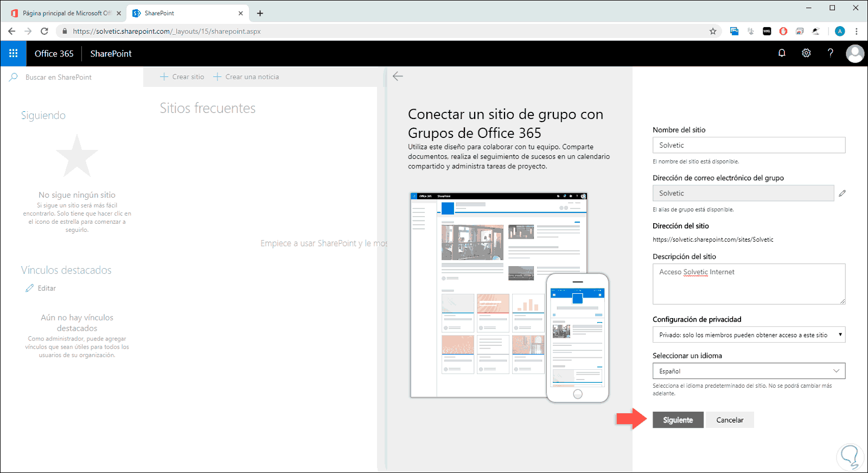This screenshot has height=473, width=868.
Task: View site security lock icon
Action: (x=65, y=31)
